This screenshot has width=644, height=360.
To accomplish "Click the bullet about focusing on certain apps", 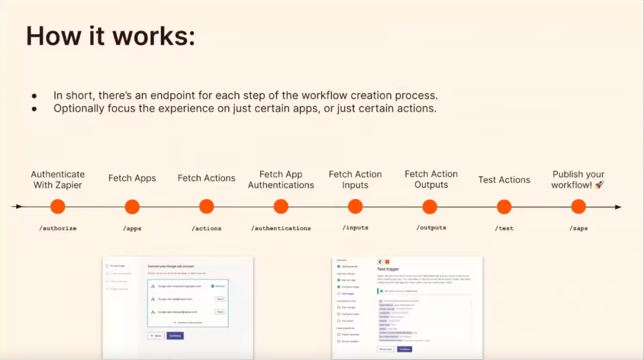I will point(245,109).
